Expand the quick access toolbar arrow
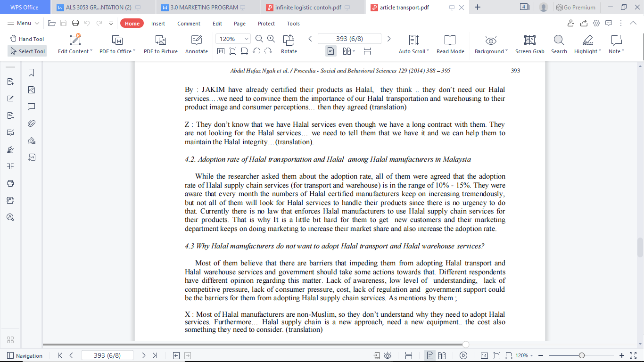 111,23
